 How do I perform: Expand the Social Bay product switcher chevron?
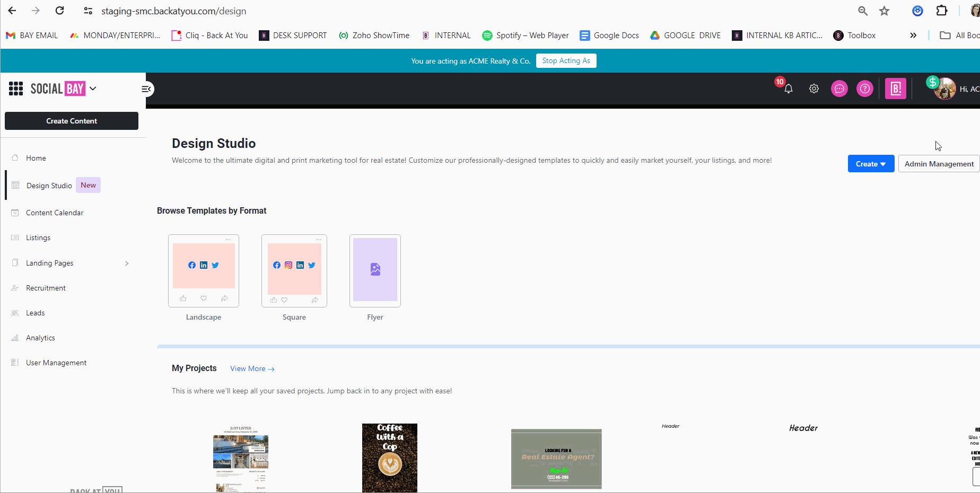(x=93, y=89)
